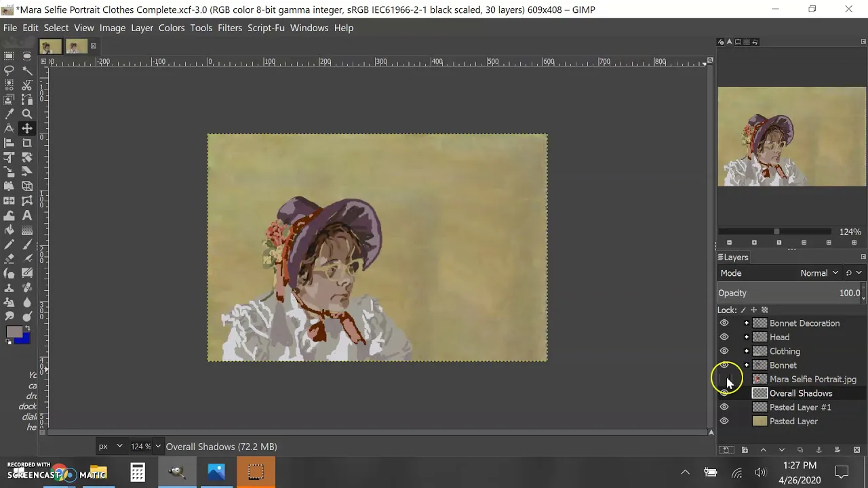Select the Paintbrush tool
Viewport: 868px width, 488px height.
coord(27,245)
